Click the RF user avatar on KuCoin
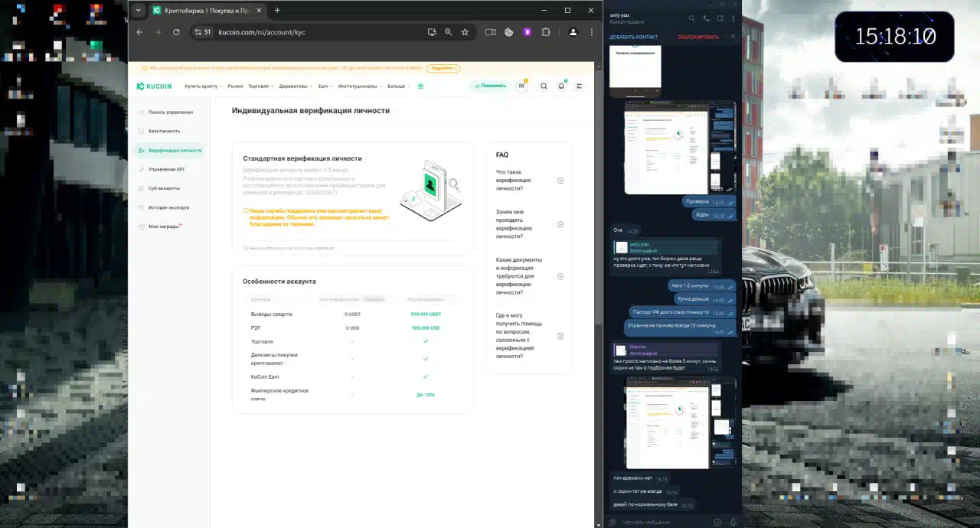The image size is (980, 528). pyautogui.click(x=522, y=86)
